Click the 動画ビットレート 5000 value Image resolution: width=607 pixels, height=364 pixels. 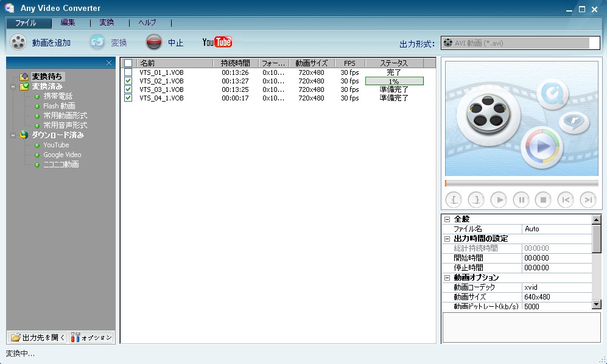(x=556, y=306)
